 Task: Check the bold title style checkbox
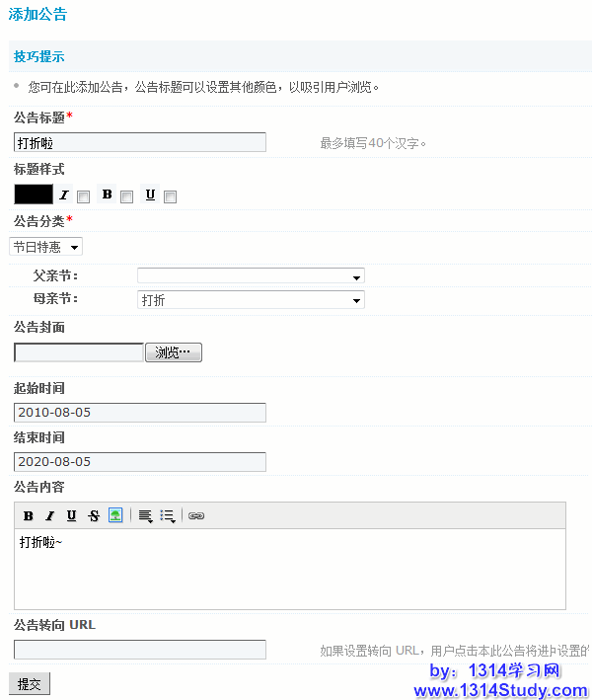click(x=126, y=196)
